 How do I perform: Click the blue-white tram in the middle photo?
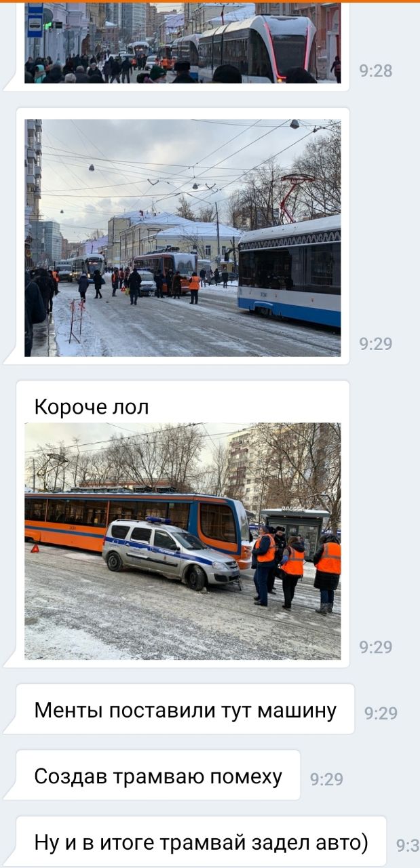click(x=289, y=271)
